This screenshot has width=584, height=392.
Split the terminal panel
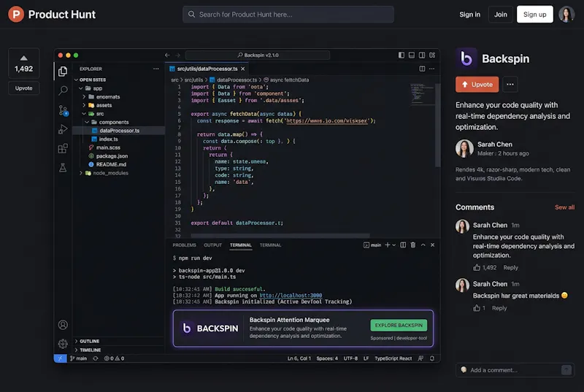[x=403, y=245]
